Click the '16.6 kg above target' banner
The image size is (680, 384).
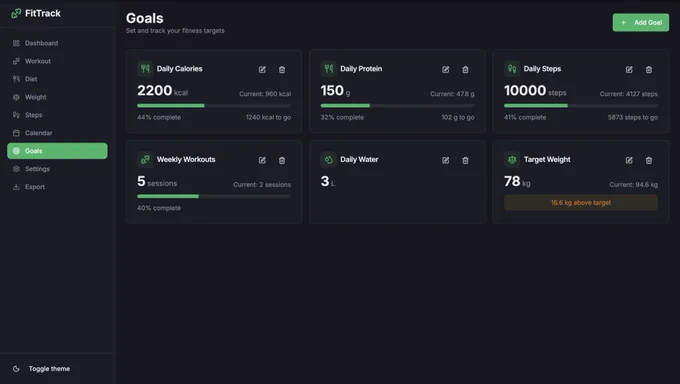point(581,203)
